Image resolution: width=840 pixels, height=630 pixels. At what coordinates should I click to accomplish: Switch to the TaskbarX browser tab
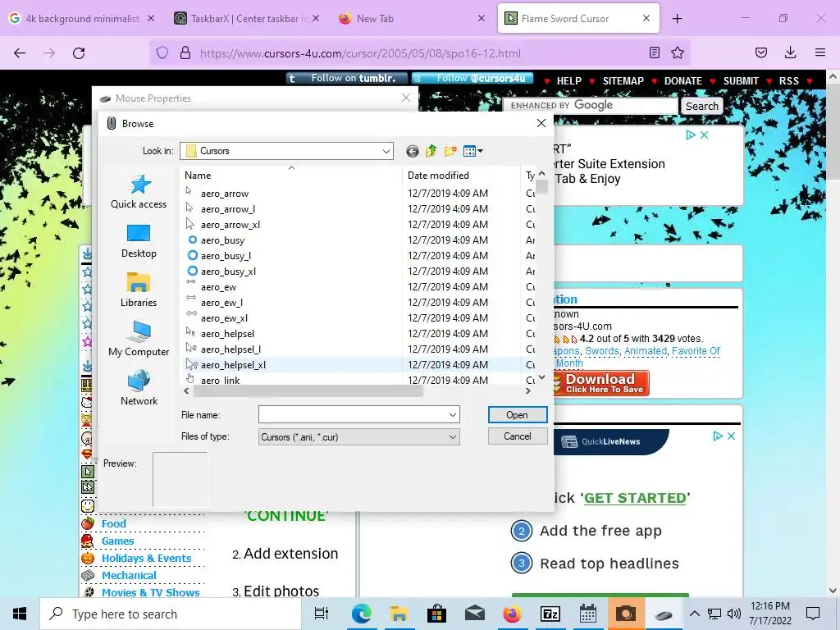click(x=246, y=19)
